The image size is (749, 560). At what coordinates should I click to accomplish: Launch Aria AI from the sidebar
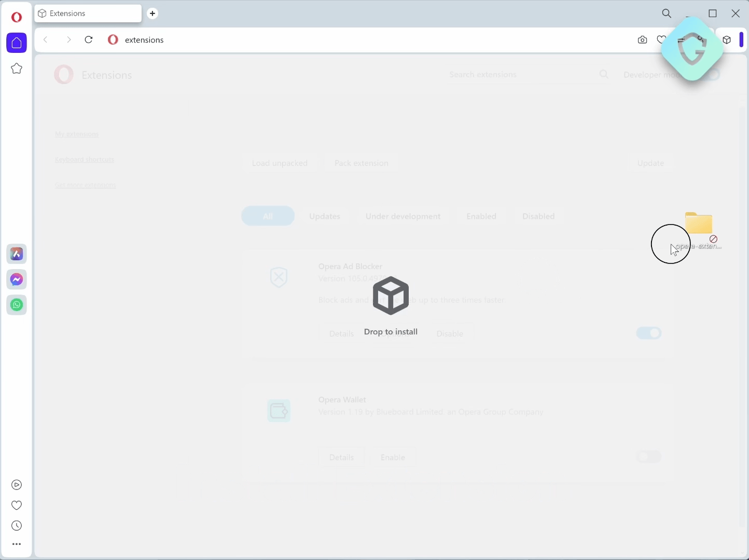tap(17, 254)
